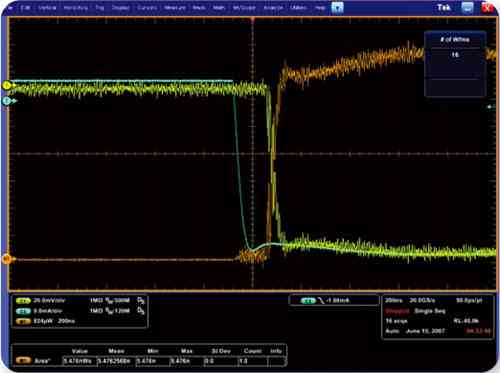This screenshot has width=500, height=373.
Task: Click the Single Seq acquisition status
Action: (430, 311)
